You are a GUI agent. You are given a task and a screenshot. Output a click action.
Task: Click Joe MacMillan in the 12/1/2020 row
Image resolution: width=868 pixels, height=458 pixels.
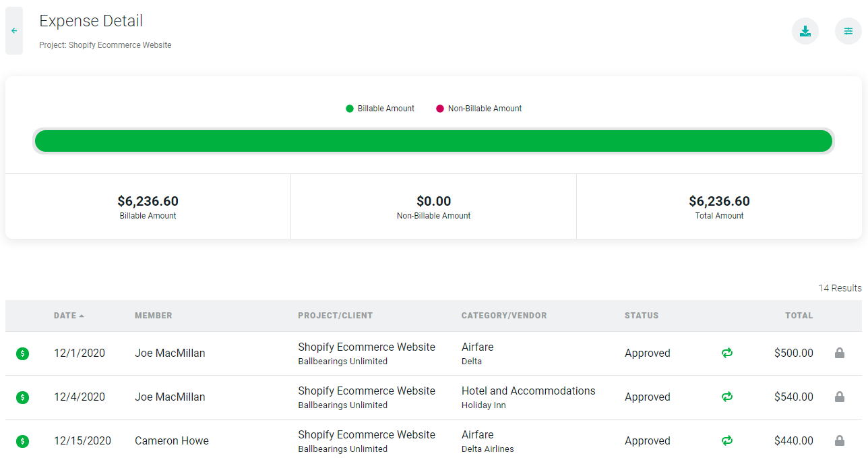tap(170, 353)
